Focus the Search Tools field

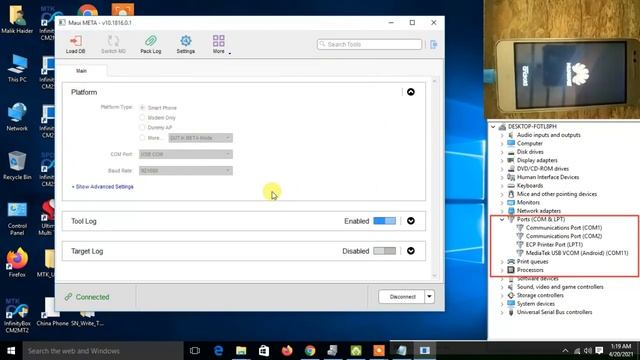pos(369,44)
